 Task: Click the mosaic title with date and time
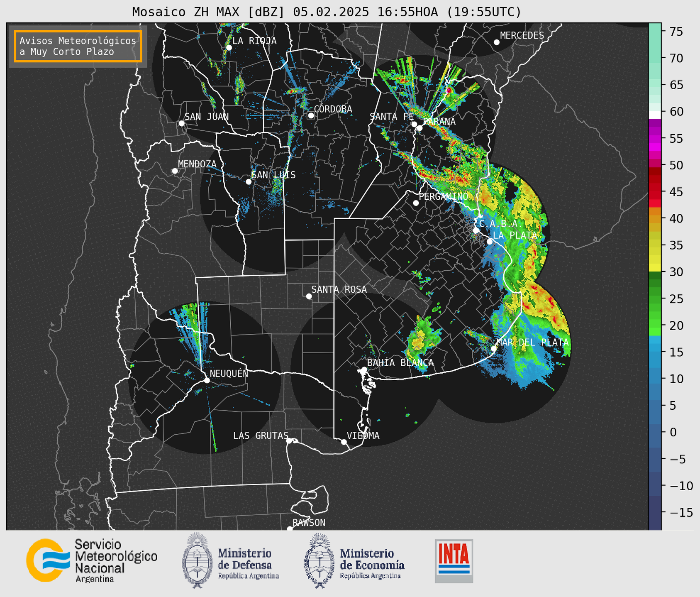coord(327,12)
